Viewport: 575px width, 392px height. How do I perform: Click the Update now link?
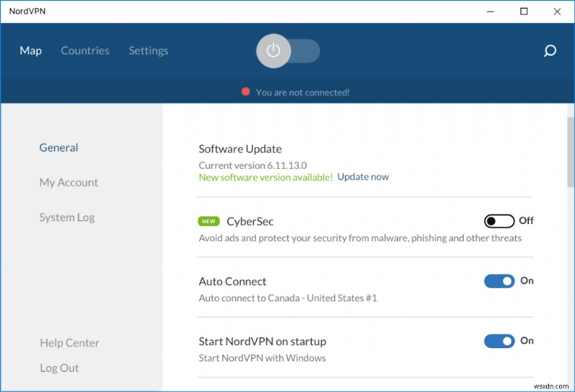(x=363, y=177)
